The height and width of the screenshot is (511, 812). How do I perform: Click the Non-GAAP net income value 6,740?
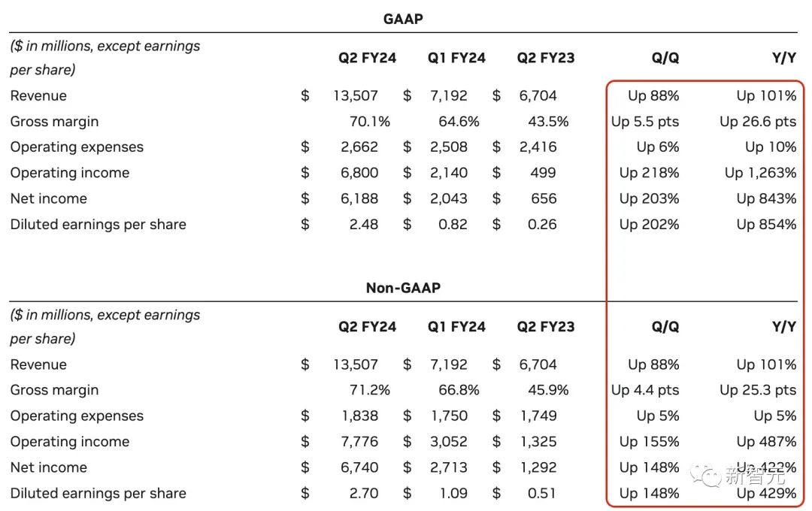(x=359, y=467)
